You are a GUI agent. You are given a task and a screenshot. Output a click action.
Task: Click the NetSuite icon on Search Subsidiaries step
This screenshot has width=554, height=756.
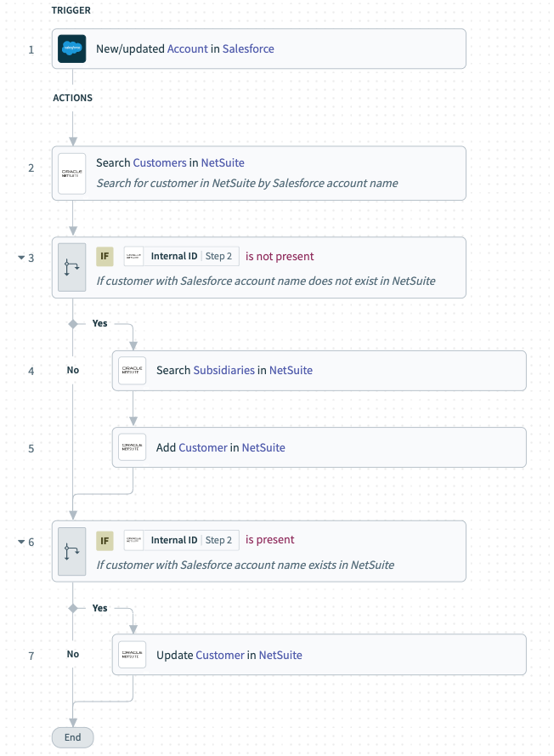coord(133,371)
